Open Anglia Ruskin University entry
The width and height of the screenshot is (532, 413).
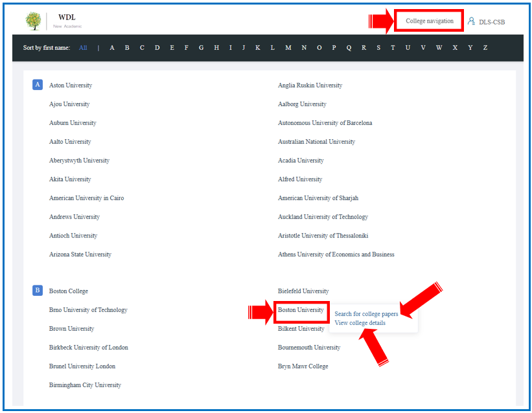tap(310, 85)
